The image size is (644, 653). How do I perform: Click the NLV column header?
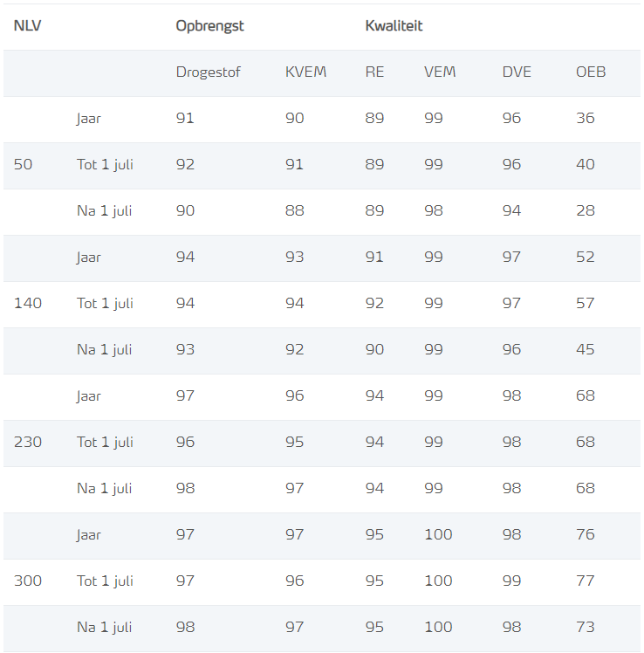pos(27,26)
